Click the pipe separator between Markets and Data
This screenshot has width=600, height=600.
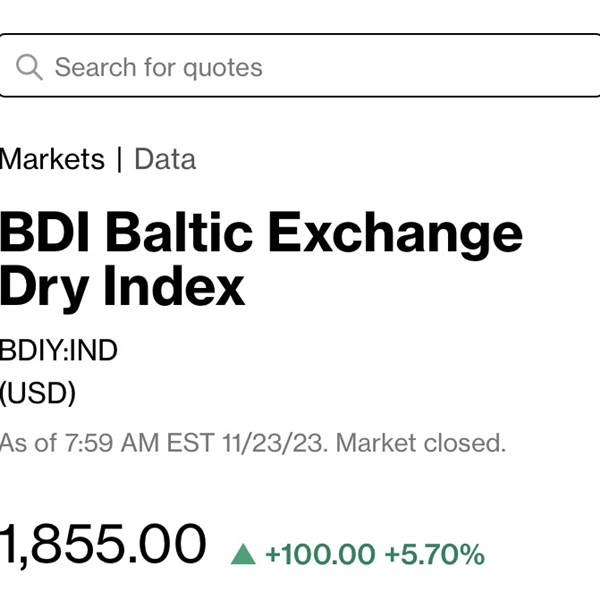(x=119, y=160)
